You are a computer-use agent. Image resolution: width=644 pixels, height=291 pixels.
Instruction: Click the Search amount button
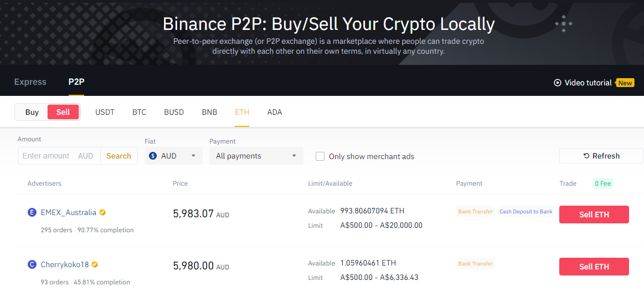tap(119, 156)
